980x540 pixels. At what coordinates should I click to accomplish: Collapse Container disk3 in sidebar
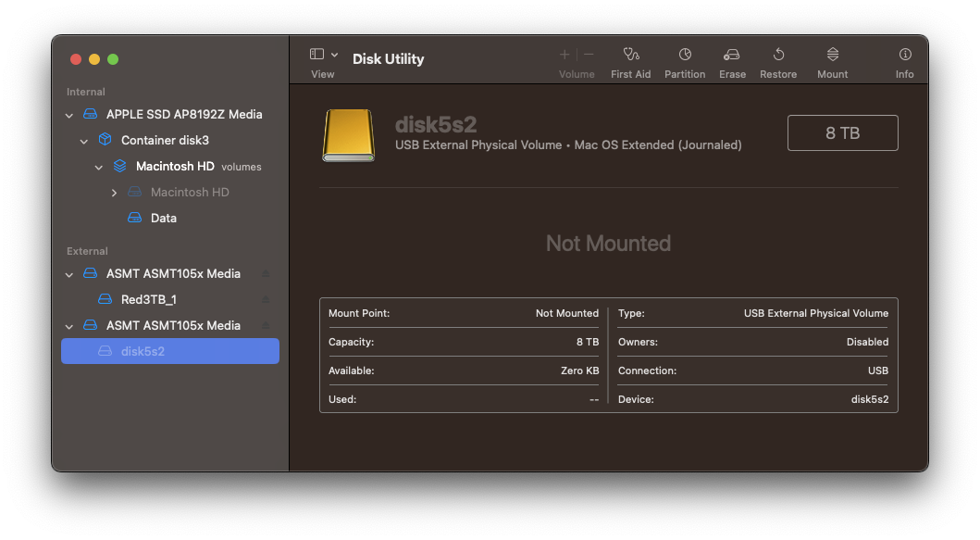point(84,140)
